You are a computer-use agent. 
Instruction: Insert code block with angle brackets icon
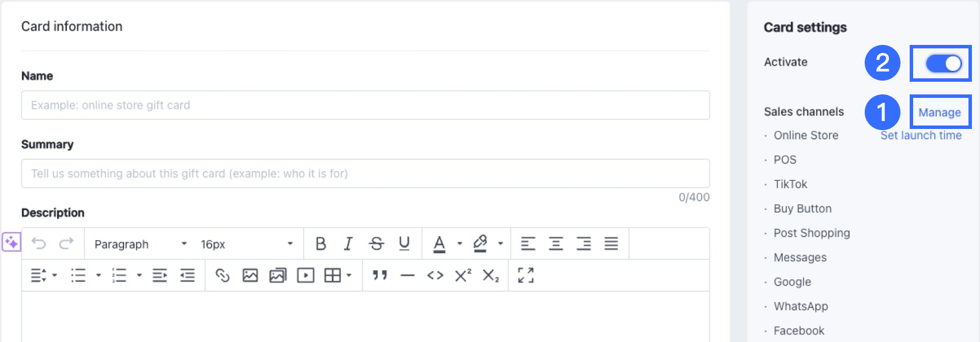point(435,276)
